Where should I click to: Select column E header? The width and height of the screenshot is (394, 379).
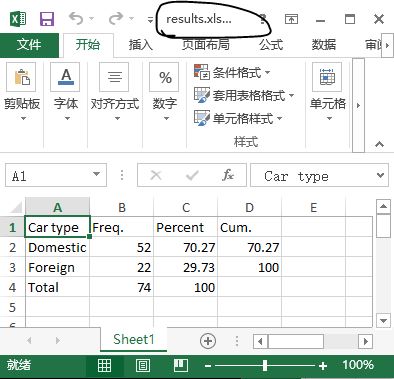point(314,207)
